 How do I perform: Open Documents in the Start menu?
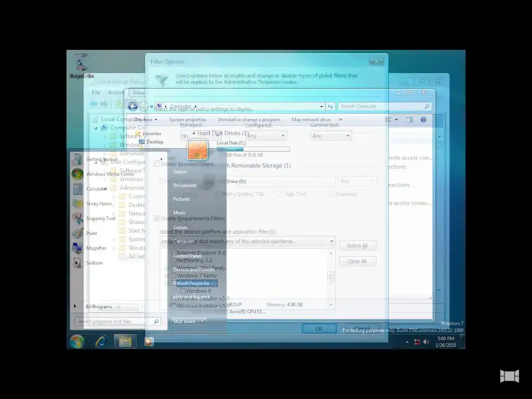tap(185, 185)
